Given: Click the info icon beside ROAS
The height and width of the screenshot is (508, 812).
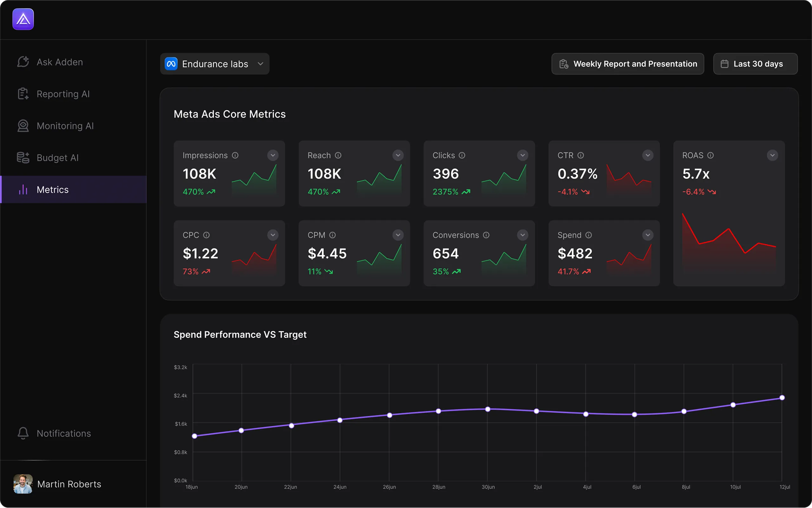Looking at the screenshot, I should (710, 155).
